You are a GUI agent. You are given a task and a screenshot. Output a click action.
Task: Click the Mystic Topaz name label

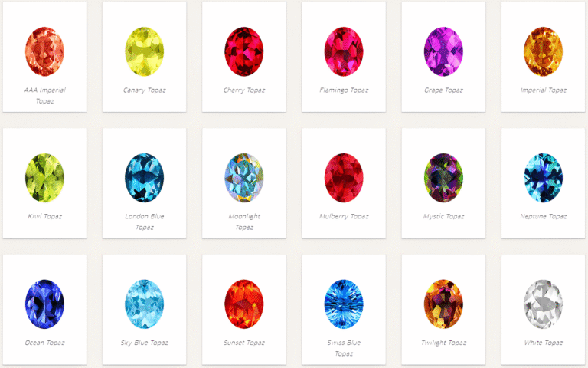443,216
